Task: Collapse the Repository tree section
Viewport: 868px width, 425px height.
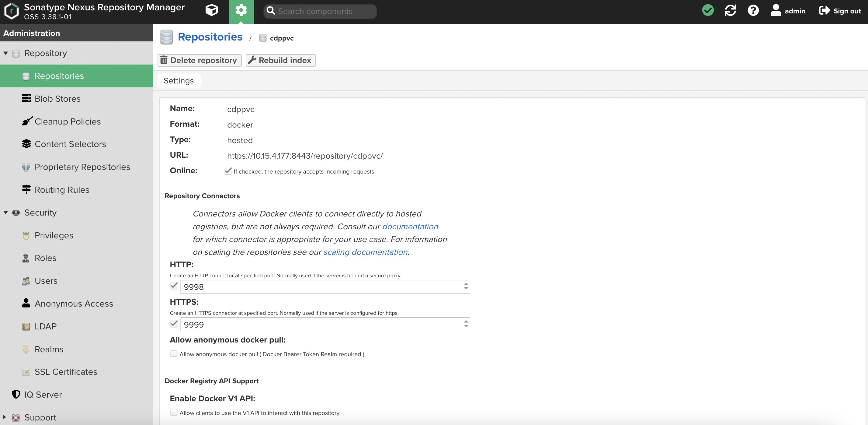Action: [6, 53]
